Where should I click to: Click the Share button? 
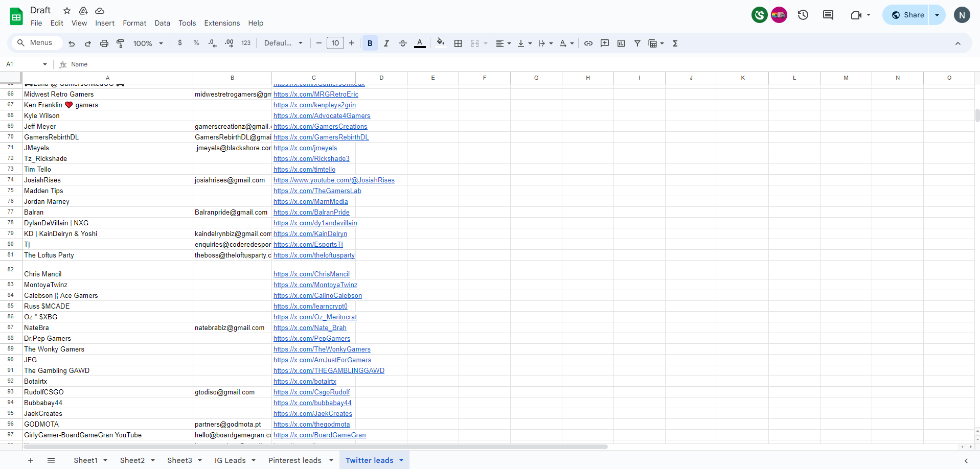pyautogui.click(x=906, y=15)
